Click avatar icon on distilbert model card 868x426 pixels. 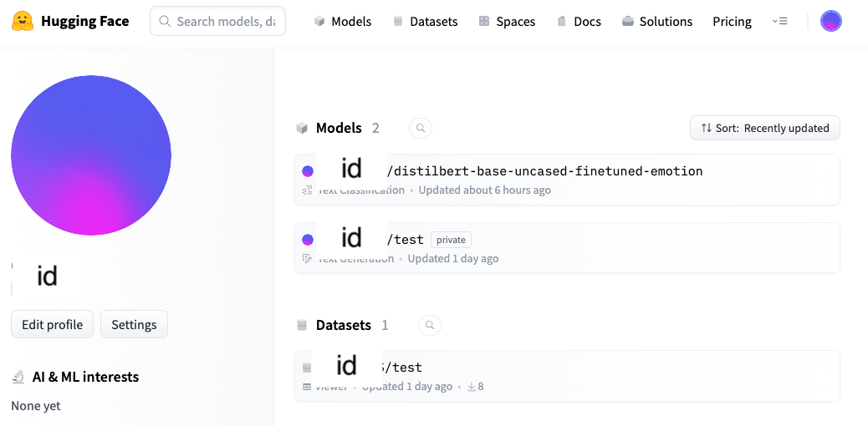tap(308, 171)
